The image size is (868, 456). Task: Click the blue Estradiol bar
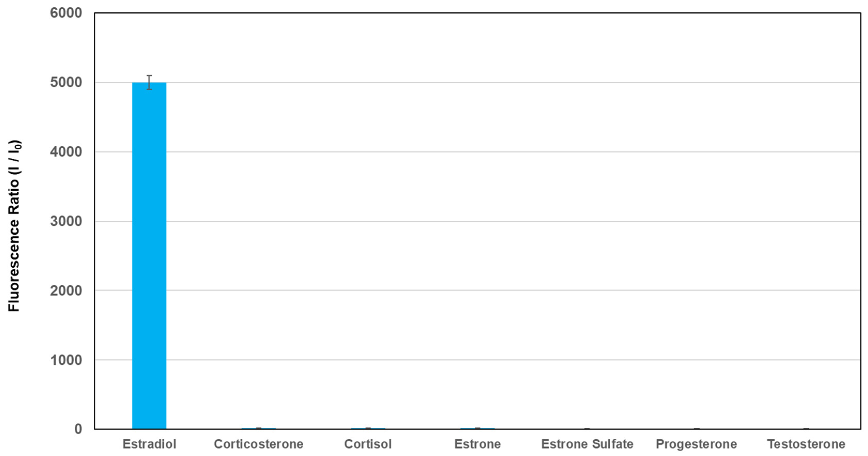[149, 256]
